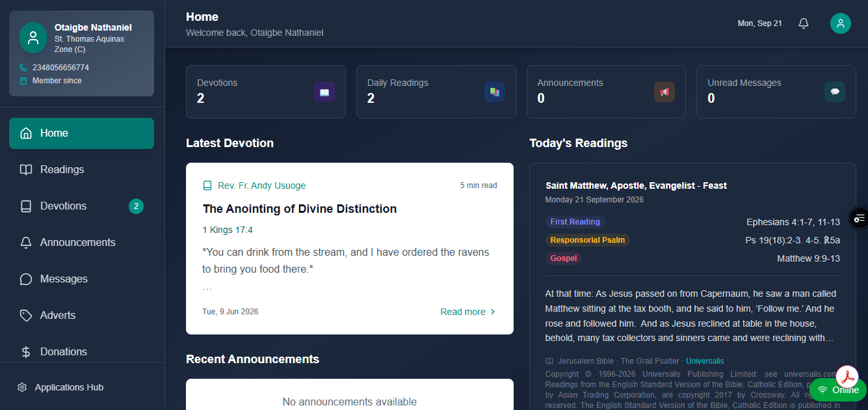Select the Responsorial Psalm tag
The width and height of the screenshot is (868, 410).
click(587, 240)
